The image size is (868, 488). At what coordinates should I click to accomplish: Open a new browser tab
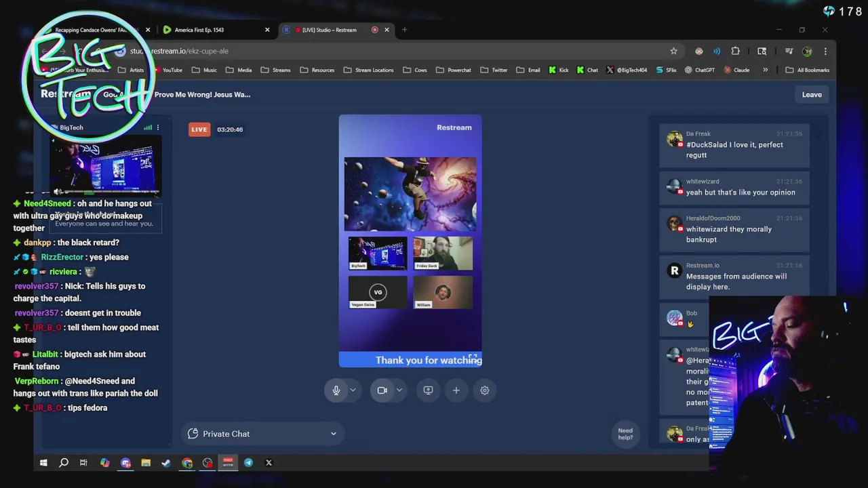coord(404,30)
